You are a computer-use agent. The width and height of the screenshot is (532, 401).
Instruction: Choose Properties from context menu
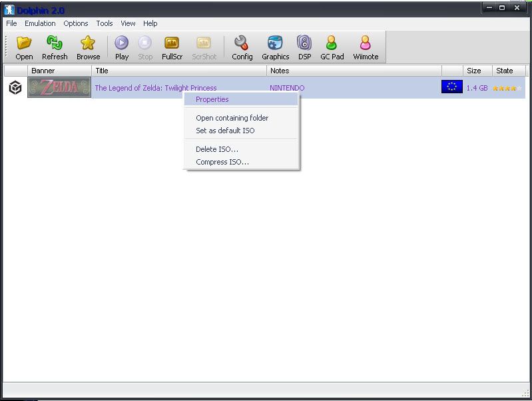[241, 99]
